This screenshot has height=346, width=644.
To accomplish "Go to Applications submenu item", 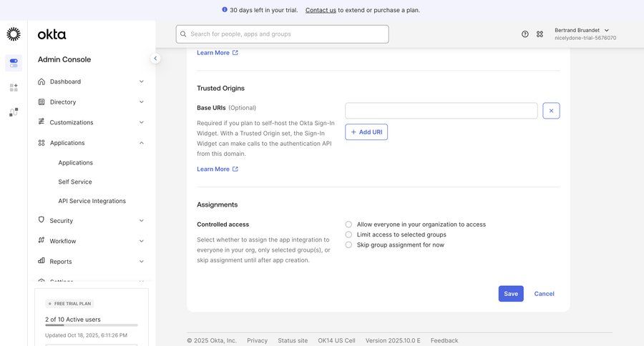I will pos(76,162).
